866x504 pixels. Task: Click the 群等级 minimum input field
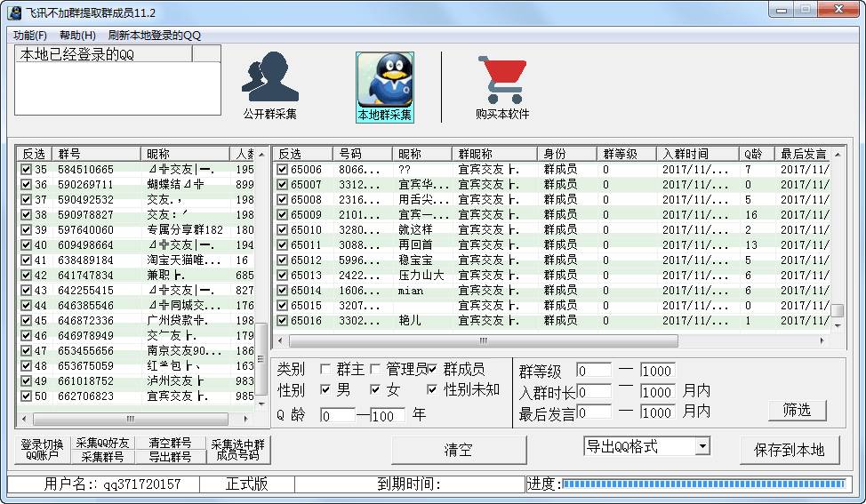tap(593, 371)
